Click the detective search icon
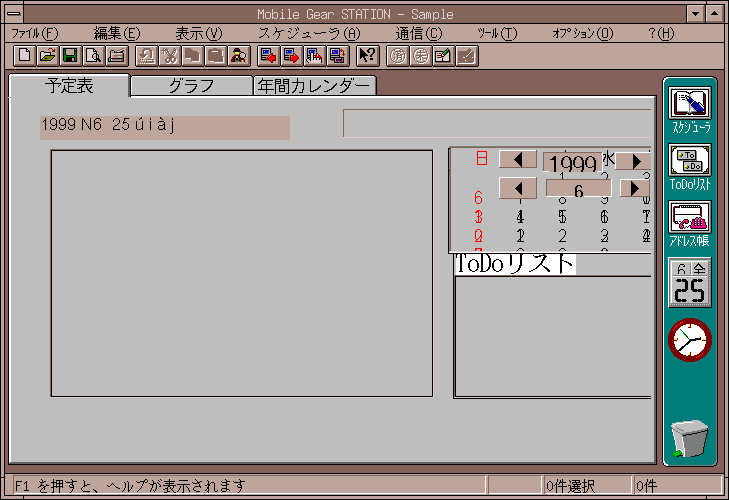Image resolution: width=729 pixels, height=500 pixels. pos(239,56)
